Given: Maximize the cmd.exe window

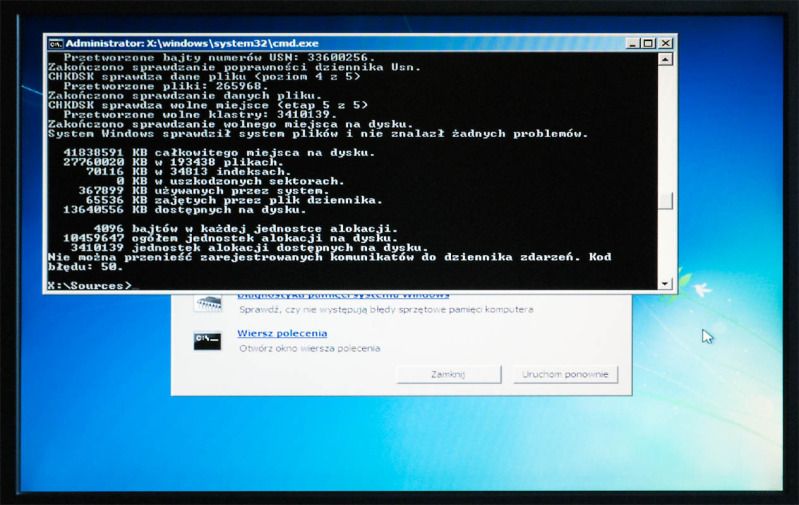Looking at the screenshot, I should (x=648, y=43).
